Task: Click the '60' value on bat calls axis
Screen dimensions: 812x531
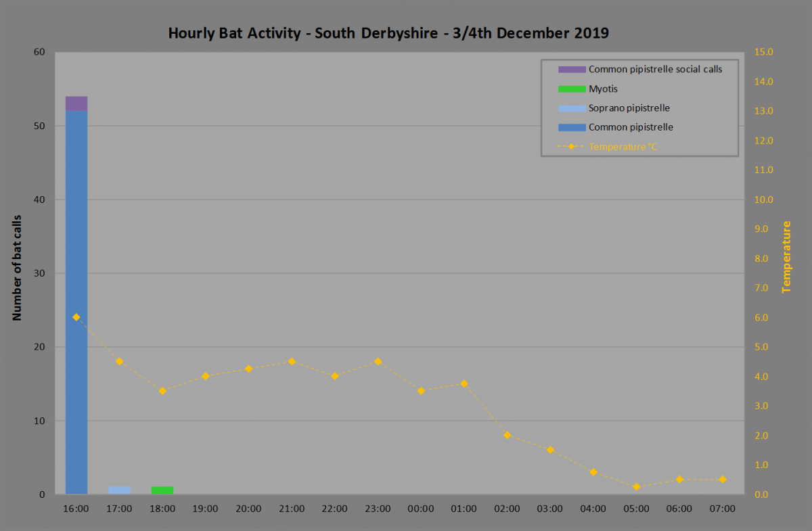Action: [x=39, y=52]
